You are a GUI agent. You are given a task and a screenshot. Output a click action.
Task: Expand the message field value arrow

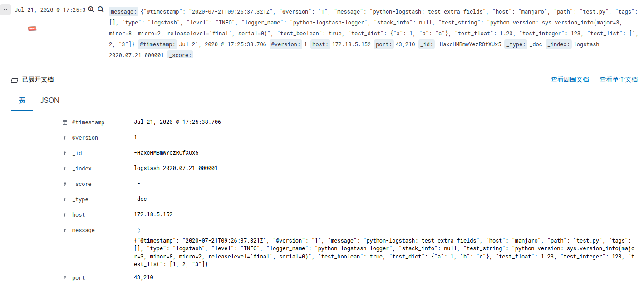[x=139, y=230]
